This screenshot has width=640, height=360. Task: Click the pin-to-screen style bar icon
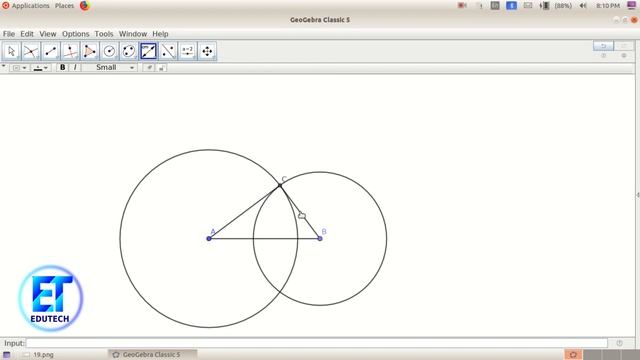(x=149, y=68)
